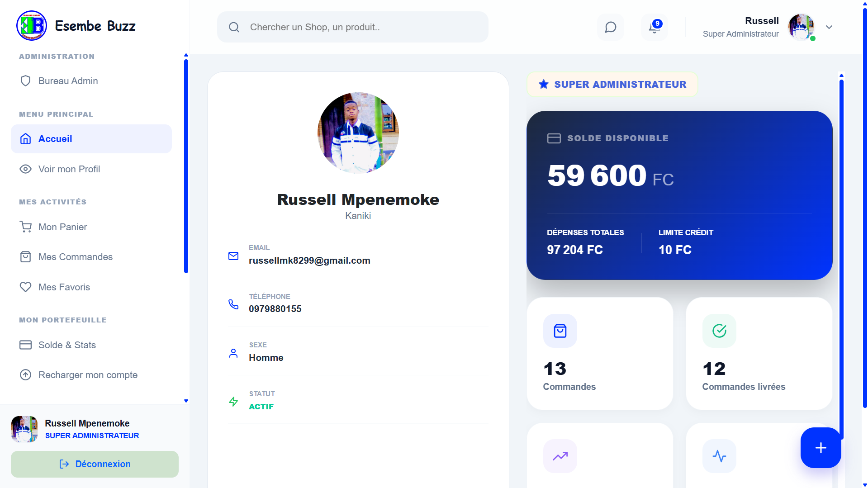This screenshot has width=868, height=488.
Task: Click the upload arrow icon for Recharger mon compte
Action: coord(26,375)
